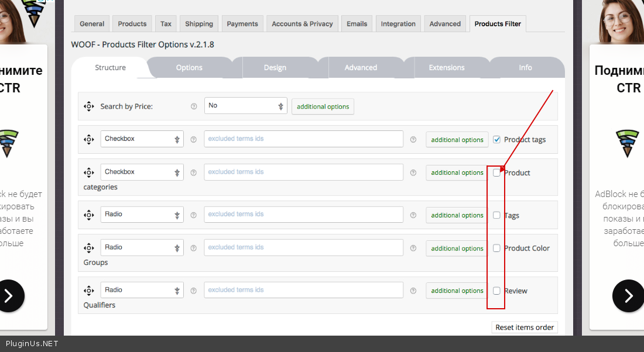This screenshot has width=644, height=352.
Task: Switch to the Design tab
Action: 275,68
